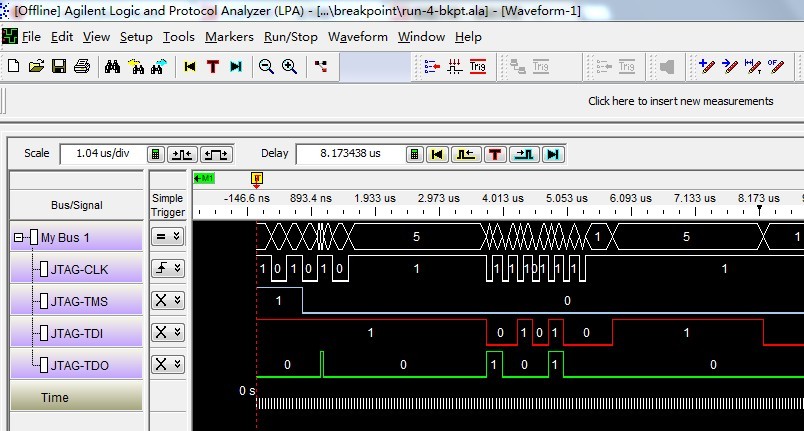Image resolution: width=804 pixels, height=431 pixels.
Task: Click the Zoom Out magnifier icon
Action: click(x=266, y=66)
